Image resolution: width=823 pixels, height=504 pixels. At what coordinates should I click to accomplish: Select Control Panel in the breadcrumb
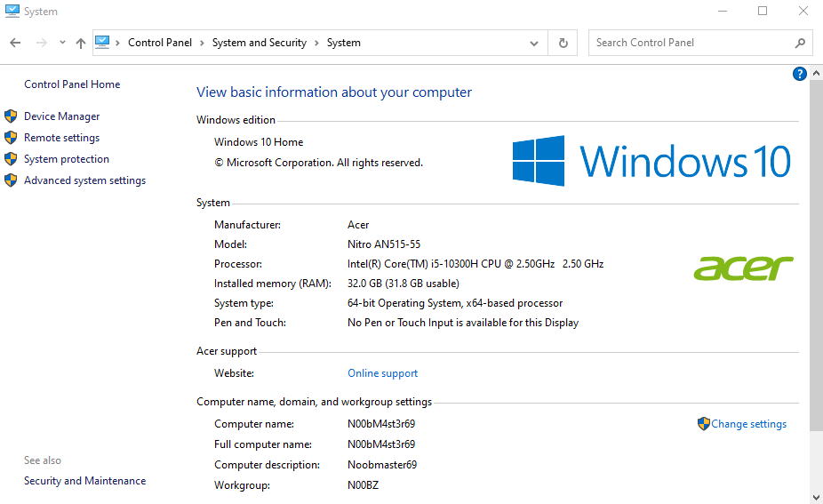pyautogui.click(x=160, y=43)
